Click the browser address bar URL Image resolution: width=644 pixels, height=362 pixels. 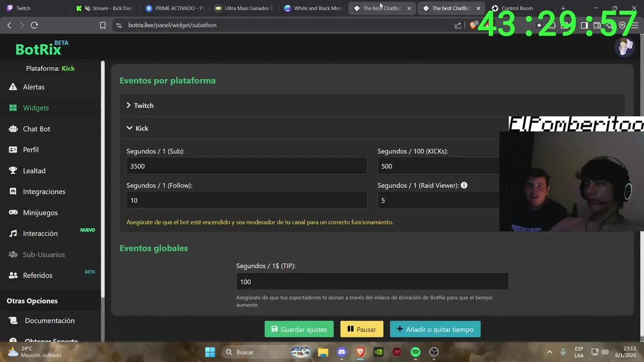pyautogui.click(x=172, y=25)
